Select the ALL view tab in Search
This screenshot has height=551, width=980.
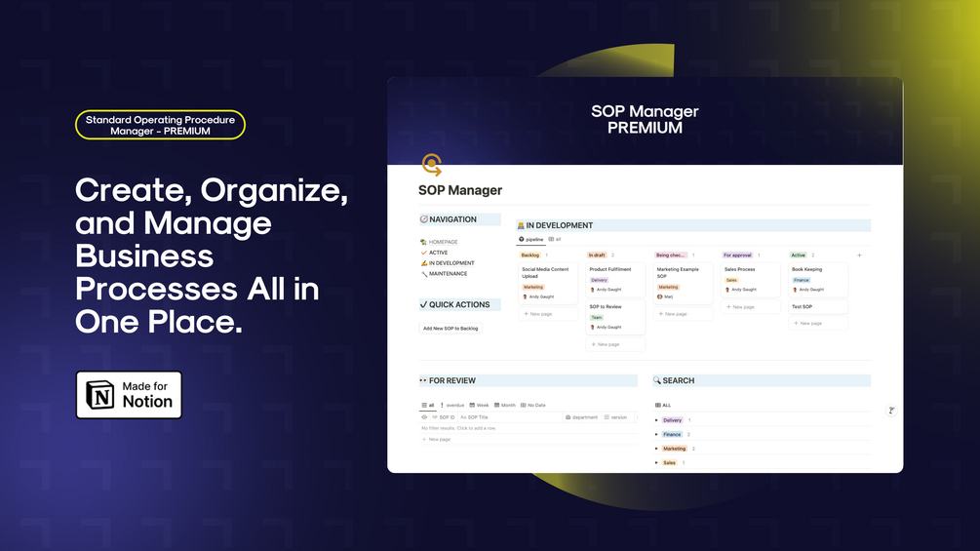click(662, 406)
